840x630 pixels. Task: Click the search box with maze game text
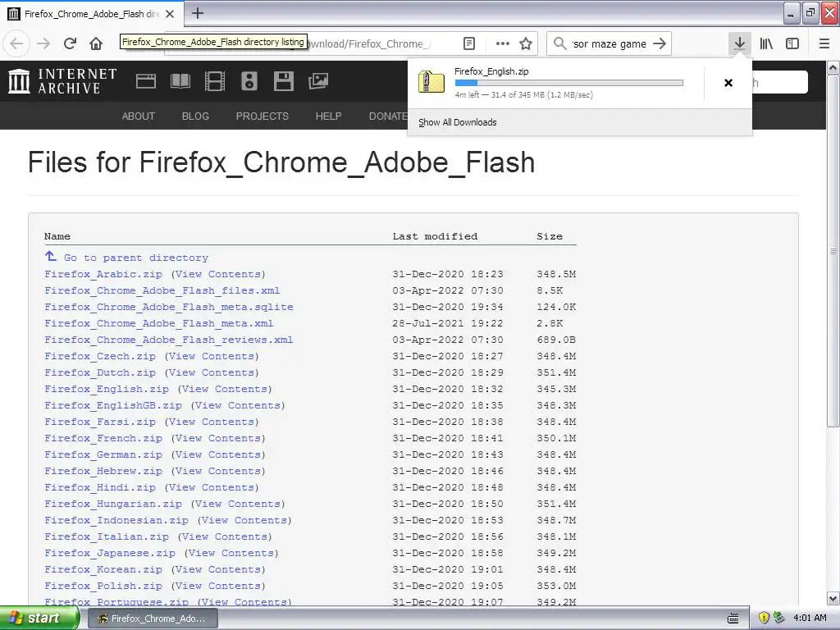click(609, 43)
